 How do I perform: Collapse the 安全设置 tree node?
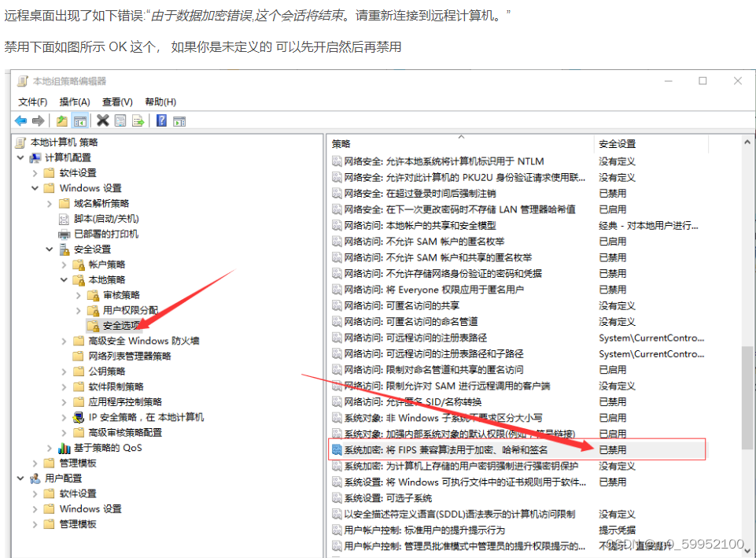tap(50, 249)
